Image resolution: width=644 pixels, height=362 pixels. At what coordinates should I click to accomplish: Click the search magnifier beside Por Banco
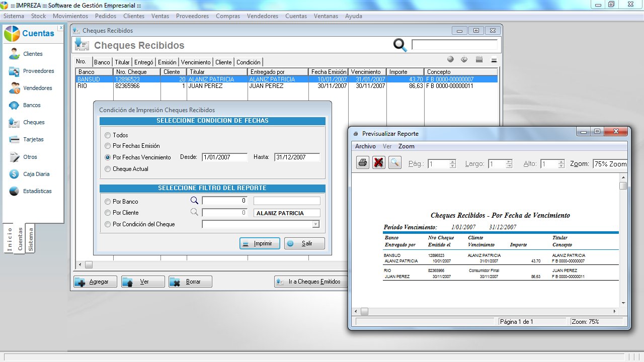(x=194, y=201)
